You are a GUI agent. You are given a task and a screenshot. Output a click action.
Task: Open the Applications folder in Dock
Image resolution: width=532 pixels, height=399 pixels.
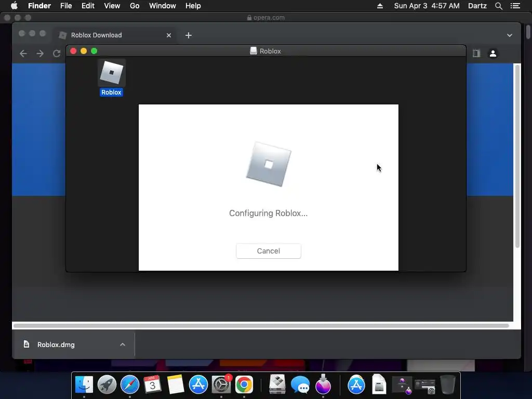click(x=356, y=385)
